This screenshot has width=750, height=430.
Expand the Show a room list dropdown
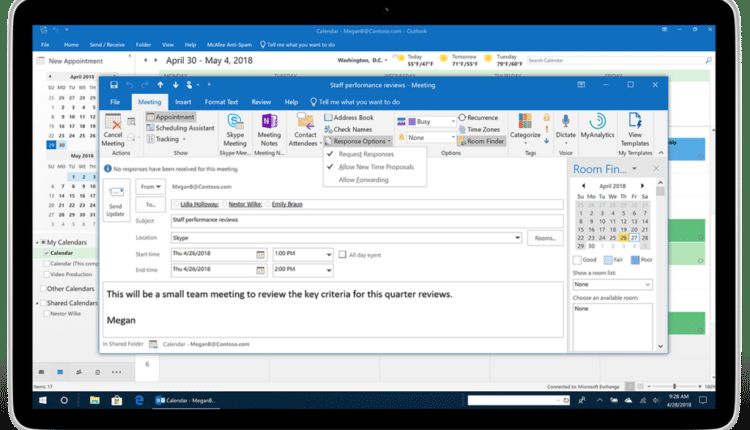[648, 284]
